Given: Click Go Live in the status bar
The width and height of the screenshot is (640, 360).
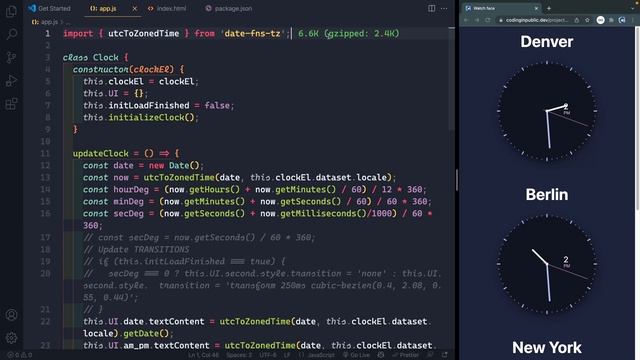Looking at the screenshot, I should point(356,355).
